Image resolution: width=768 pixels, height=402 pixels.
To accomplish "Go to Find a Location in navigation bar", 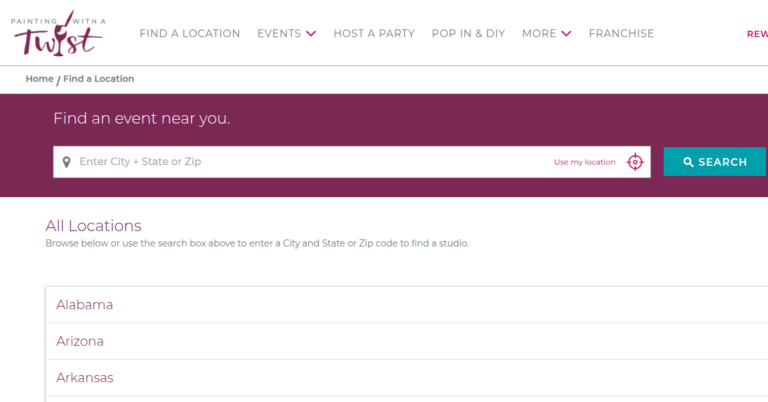I will click(x=190, y=34).
